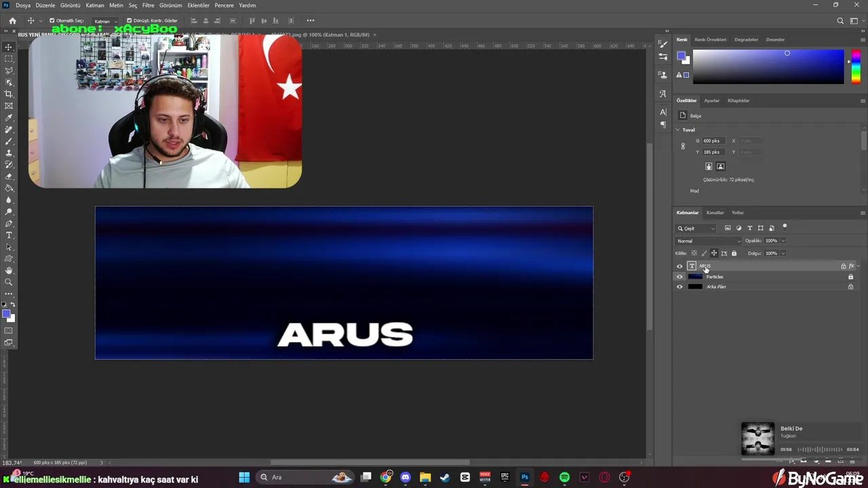The height and width of the screenshot is (488, 868).
Task: Select the Clone Stamp tool
Action: [9, 153]
